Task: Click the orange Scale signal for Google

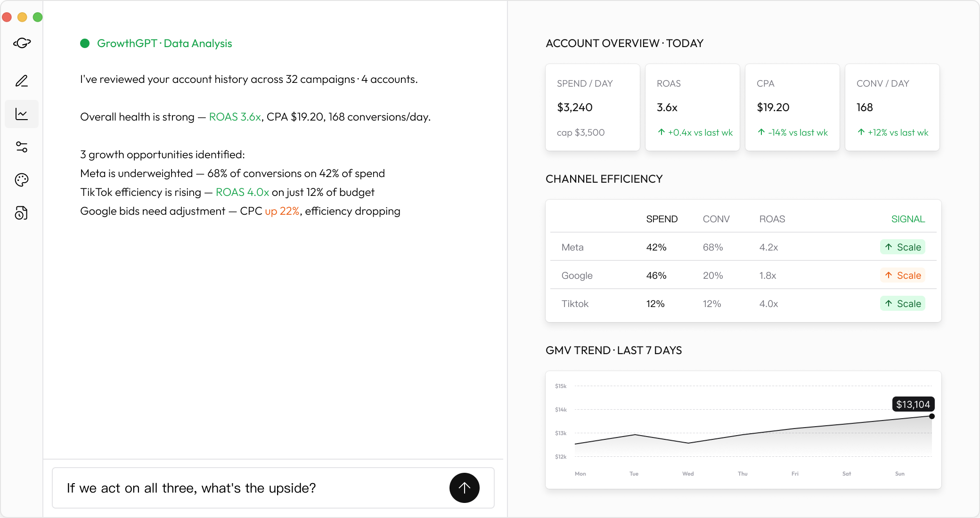Action: coord(902,275)
